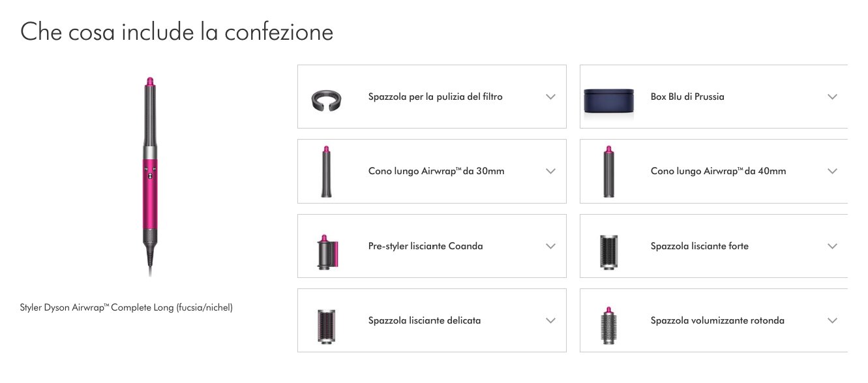The width and height of the screenshot is (868, 383).
Task: Expand the Spazzola lisciante forte chevron
Action: click(832, 247)
